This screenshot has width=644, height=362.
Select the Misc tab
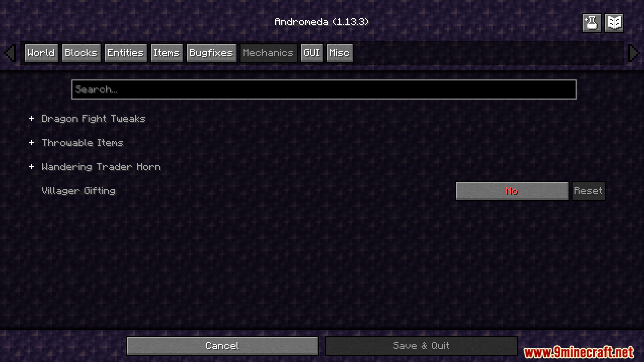(x=339, y=53)
